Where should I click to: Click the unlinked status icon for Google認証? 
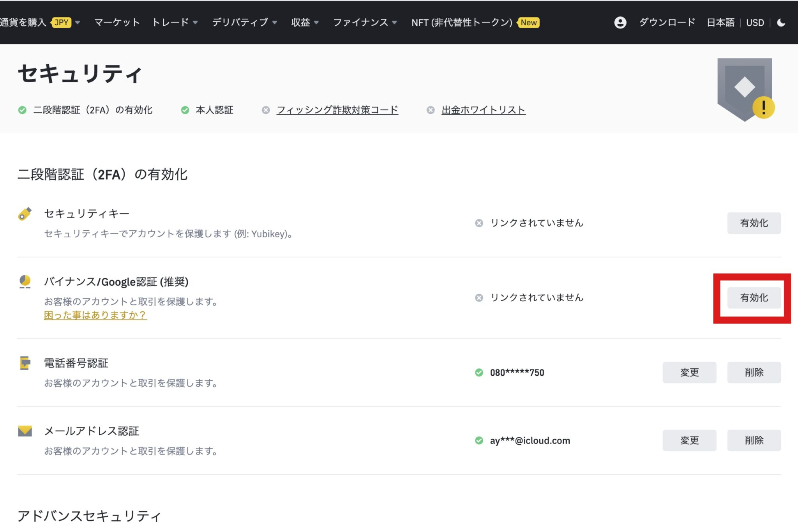479,298
